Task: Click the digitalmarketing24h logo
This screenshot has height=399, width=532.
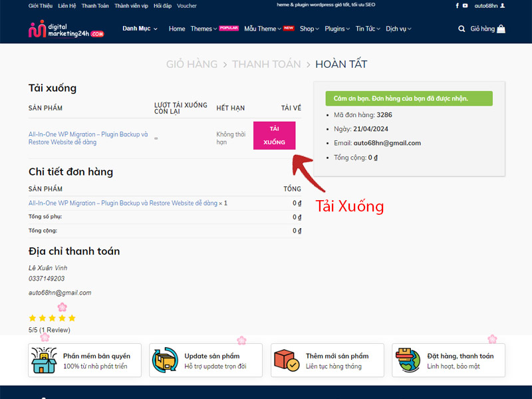Action: pos(66,29)
